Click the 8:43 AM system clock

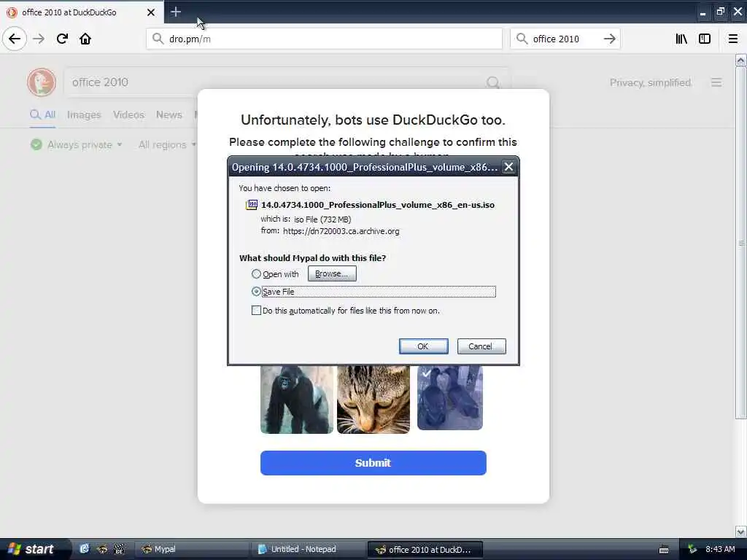[720, 549]
